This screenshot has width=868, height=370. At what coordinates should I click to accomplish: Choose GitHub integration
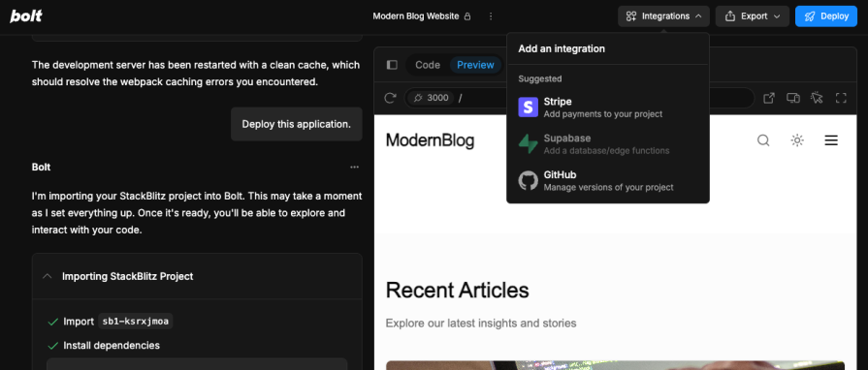point(608,180)
